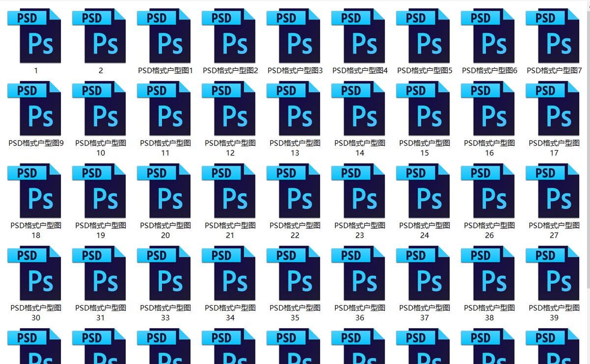Screen dimensions: 590x364
Task: Select the PSD格式户型图33 file icon
Action: [166, 275]
